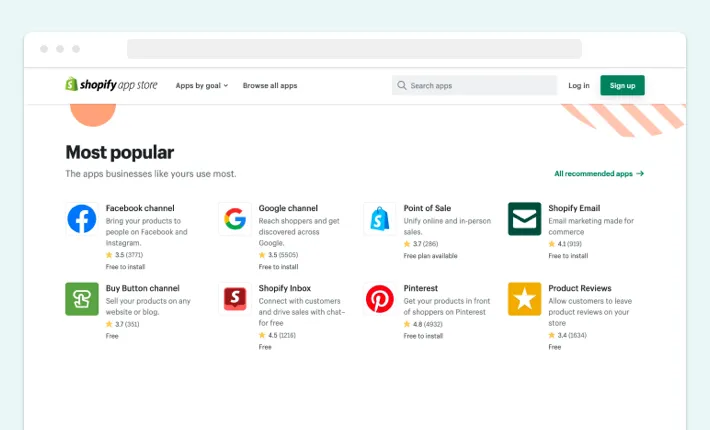Open the Google channel title link

coord(288,208)
